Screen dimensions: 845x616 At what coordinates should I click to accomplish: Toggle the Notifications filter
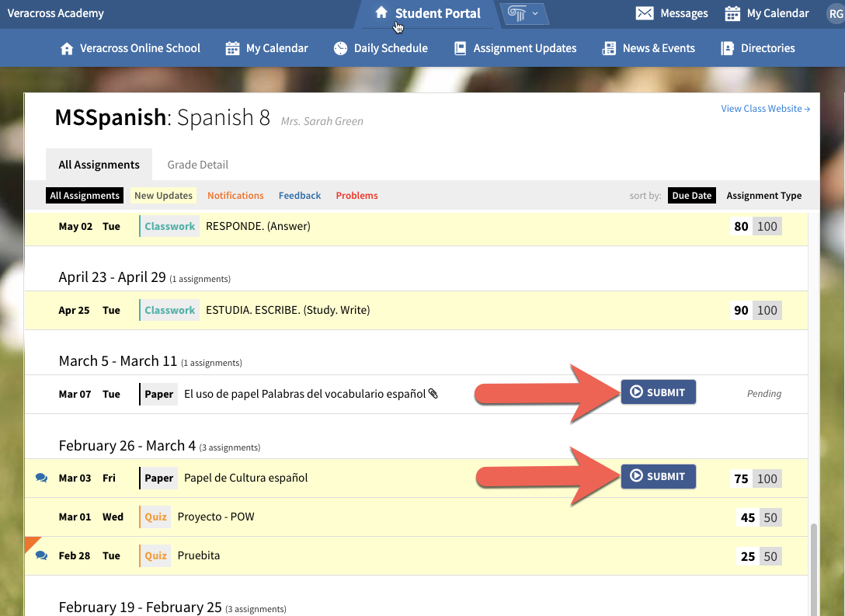[235, 195]
